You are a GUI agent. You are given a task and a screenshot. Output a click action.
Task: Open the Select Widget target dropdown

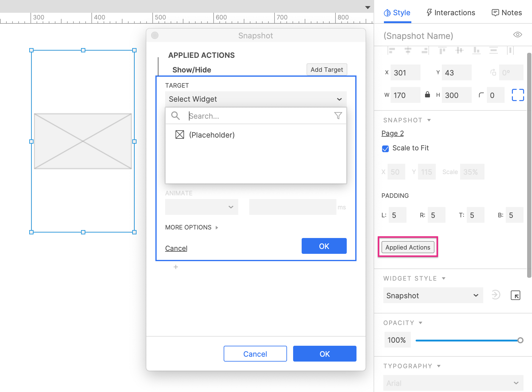point(255,99)
